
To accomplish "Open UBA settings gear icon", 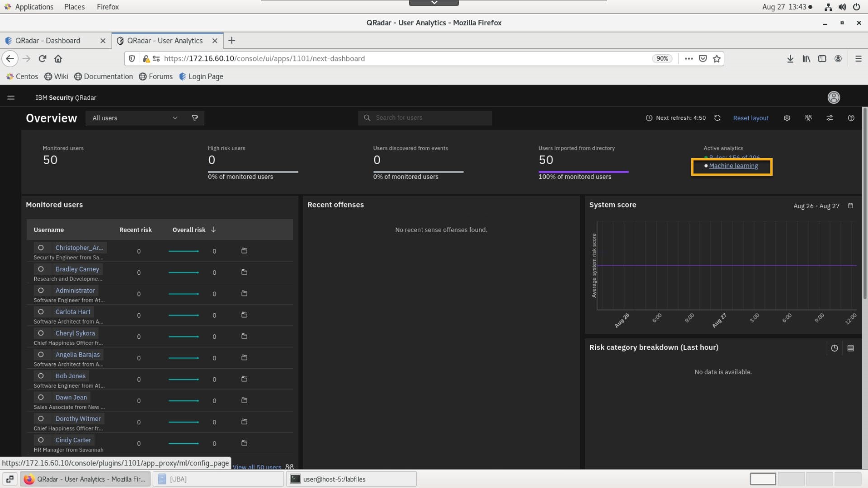I will (787, 118).
